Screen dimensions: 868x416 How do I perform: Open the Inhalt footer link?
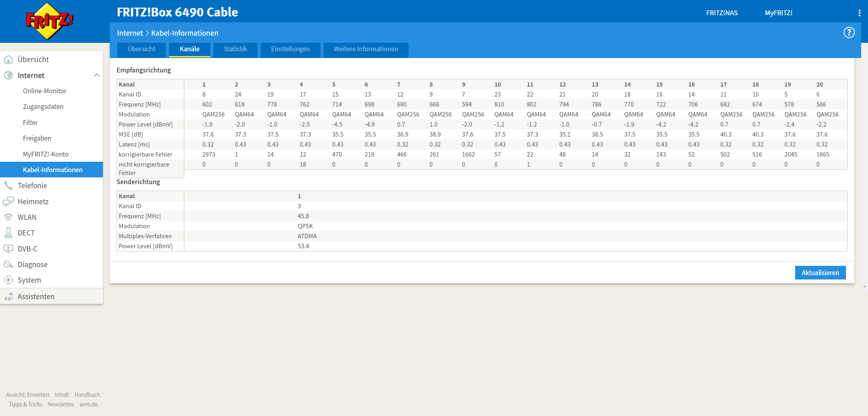coord(62,395)
